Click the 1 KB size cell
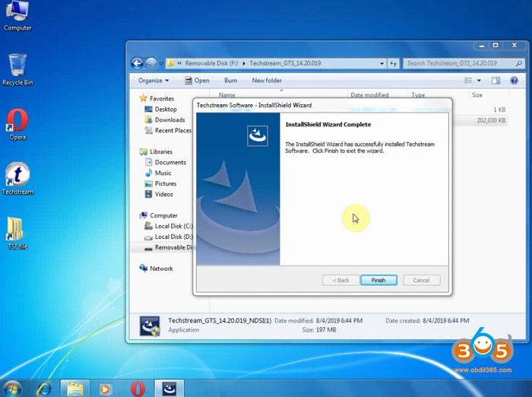 [499, 110]
